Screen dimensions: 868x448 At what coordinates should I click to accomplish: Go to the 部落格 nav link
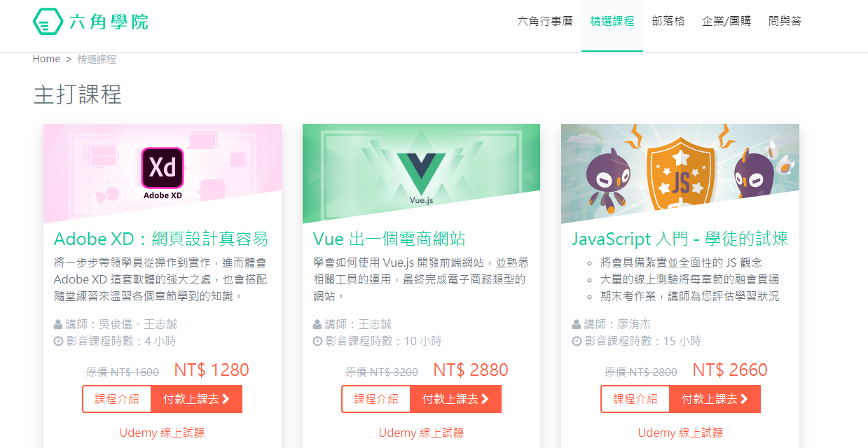pos(668,21)
